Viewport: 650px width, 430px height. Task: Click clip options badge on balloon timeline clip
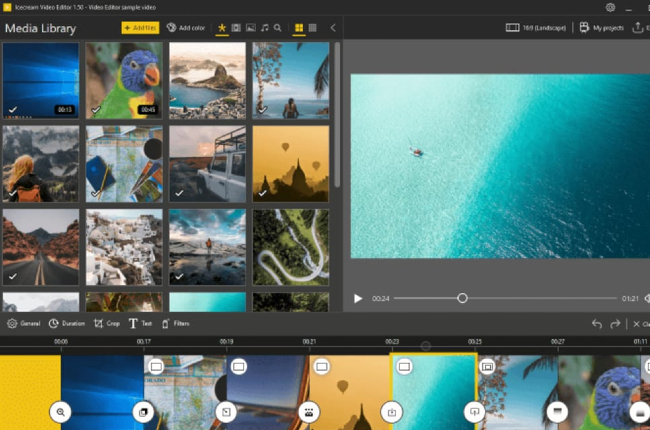322,367
